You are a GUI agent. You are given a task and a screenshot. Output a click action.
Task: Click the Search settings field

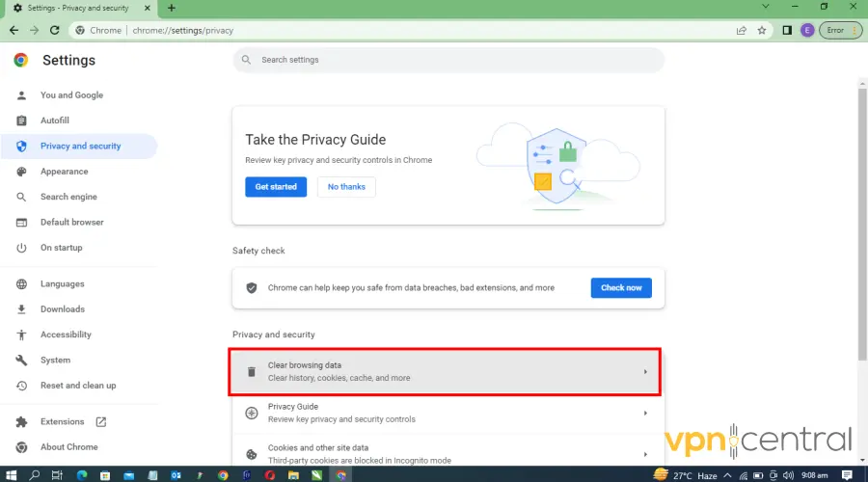tap(448, 60)
